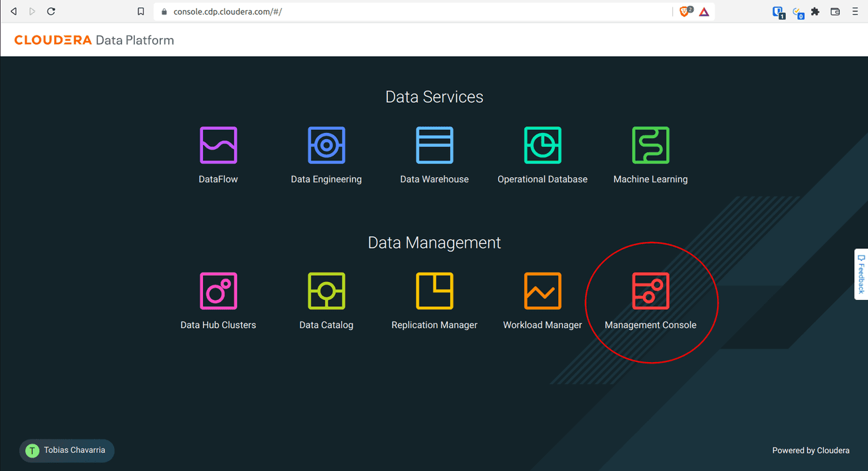This screenshot has width=868, height=471.
Task: Open the Bitwarden extension icon
Action: [x=777, y=11]
